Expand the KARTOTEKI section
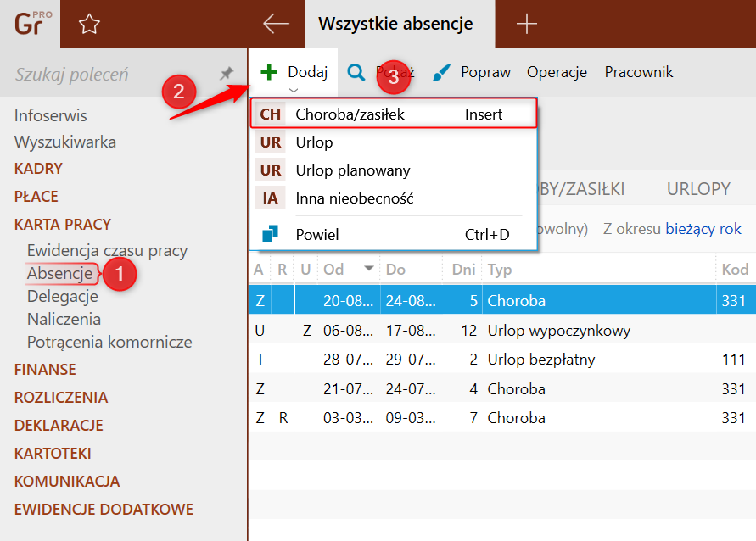The height and width of the screenshot is (541, 756). pyautogui.click(x=53, y=454)
